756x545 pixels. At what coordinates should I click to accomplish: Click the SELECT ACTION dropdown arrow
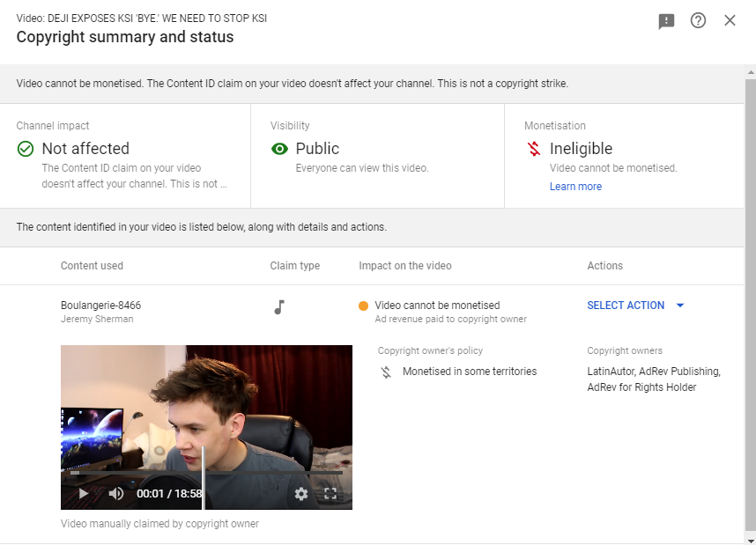[680, 306]
